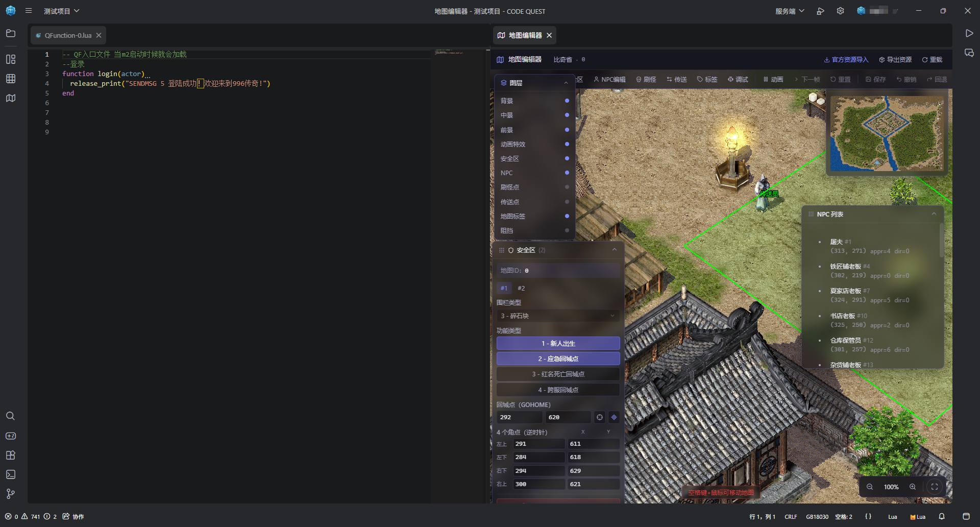This screenshot has width=980, height=527.
Task: Open the extensions sidebar icon
Action: 11,455
